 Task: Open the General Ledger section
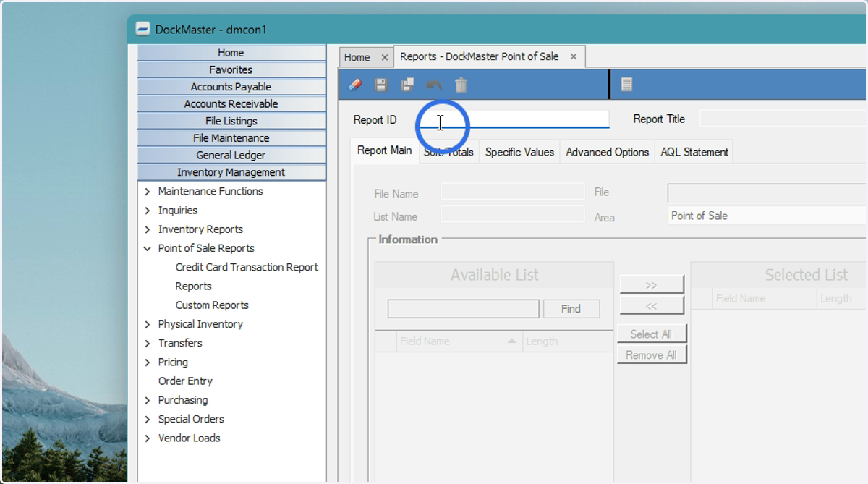point(231,155)
